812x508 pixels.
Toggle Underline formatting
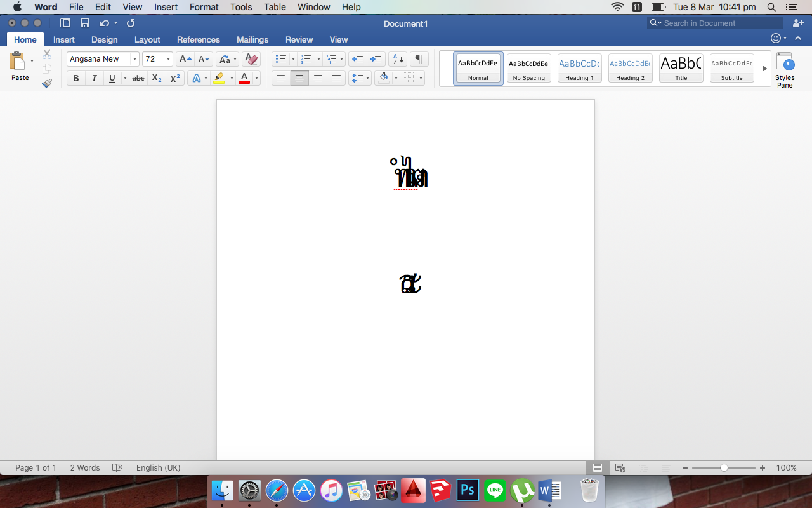pos(112,78)
